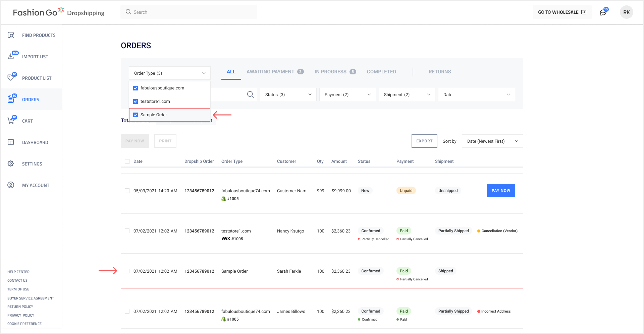Open the Cart icon in sidebar
644x334 pixels.
[11, 121]
